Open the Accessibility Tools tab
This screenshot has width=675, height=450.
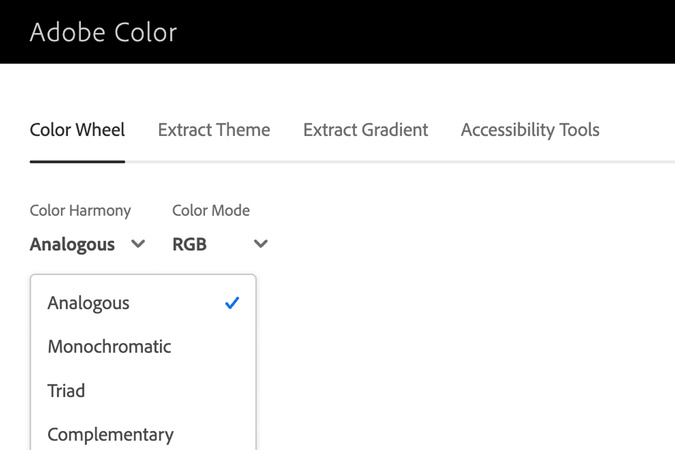click(530, 130)
